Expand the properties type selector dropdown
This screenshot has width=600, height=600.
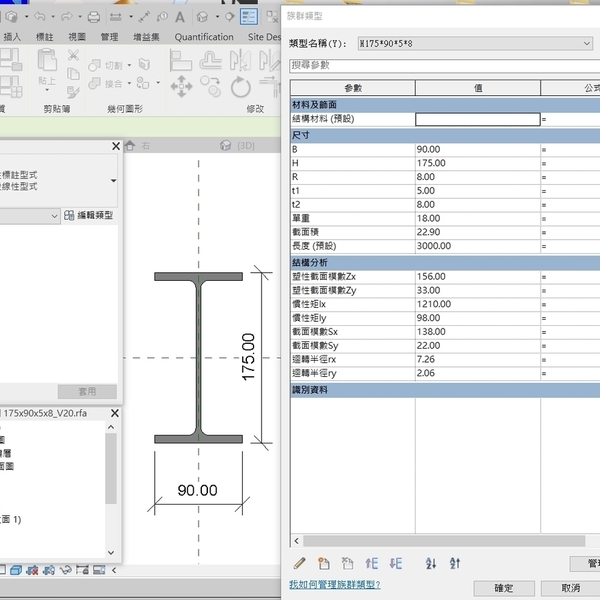113,180
